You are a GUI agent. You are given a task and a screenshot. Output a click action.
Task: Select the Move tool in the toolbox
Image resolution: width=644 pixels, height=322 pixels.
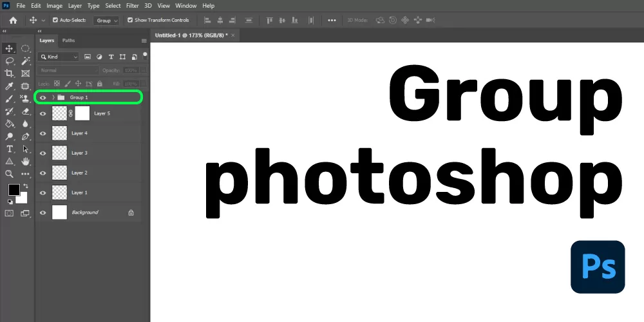[9, 48]
